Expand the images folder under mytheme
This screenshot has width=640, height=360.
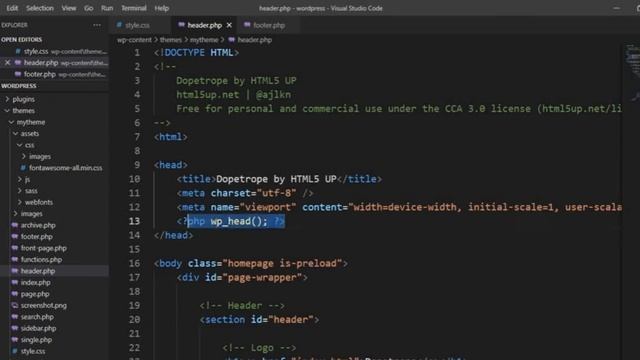[31, 213]
